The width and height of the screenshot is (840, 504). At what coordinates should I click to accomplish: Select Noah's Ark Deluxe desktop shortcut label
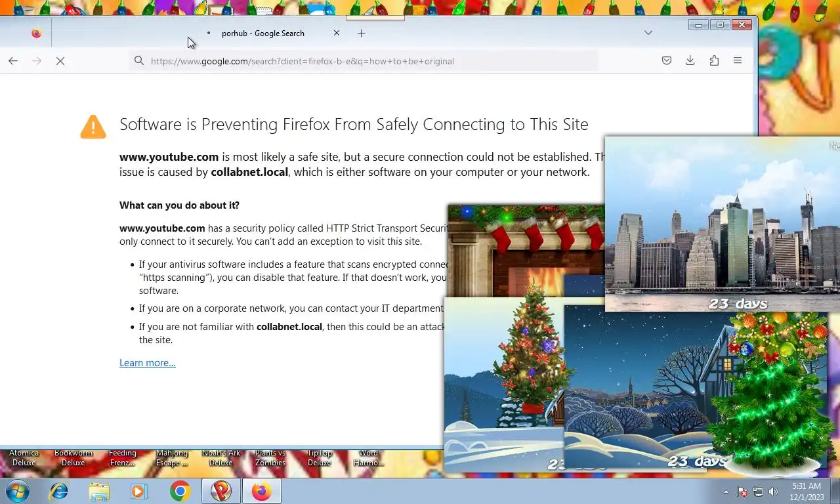(221, 458)
